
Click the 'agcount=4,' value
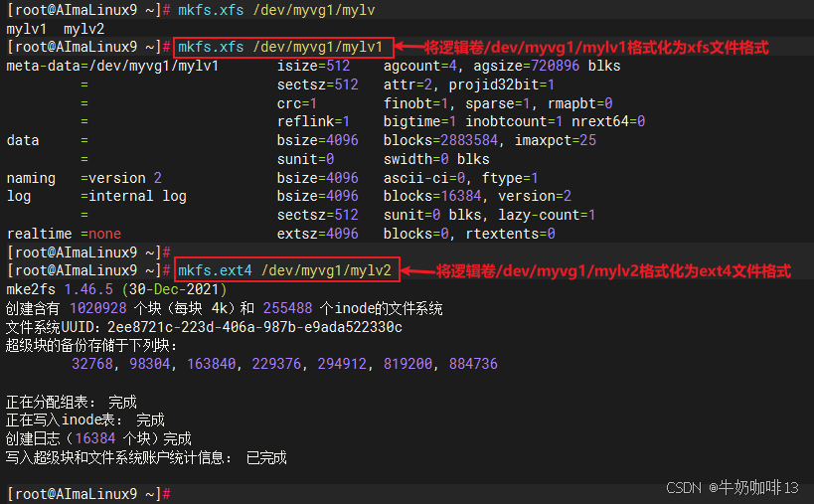pyautogui.click(x=424, y=66)
